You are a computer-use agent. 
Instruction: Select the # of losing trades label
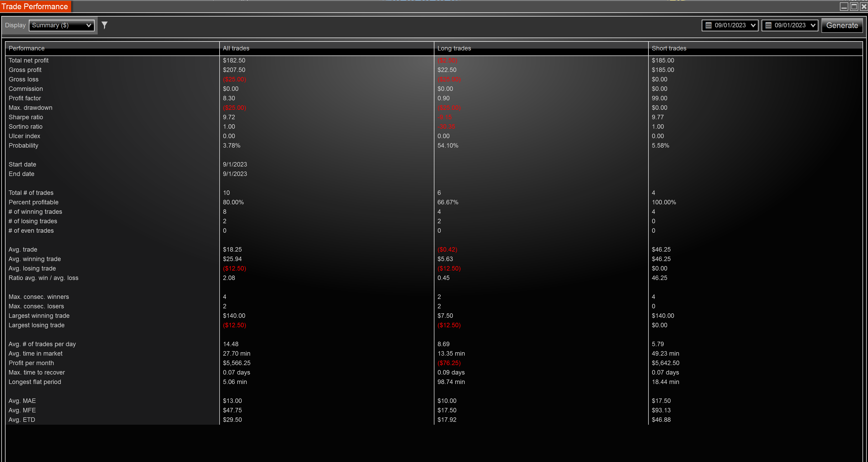point(33,221)
